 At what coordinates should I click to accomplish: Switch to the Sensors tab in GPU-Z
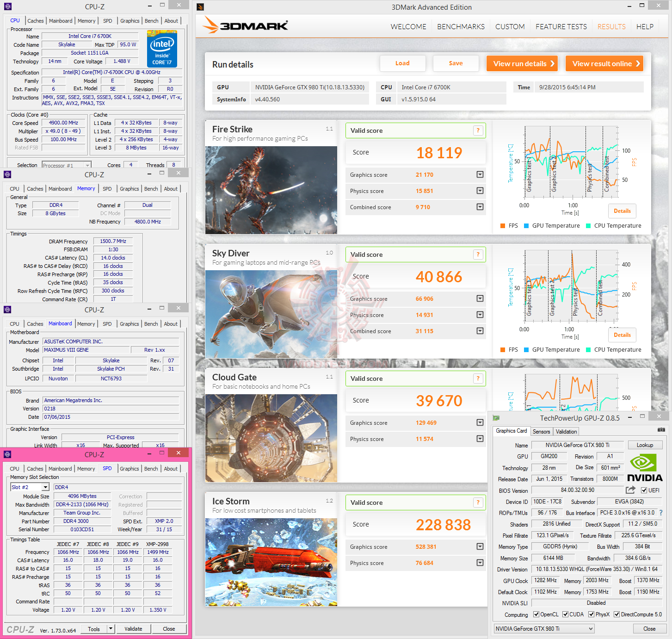point(541,432)
